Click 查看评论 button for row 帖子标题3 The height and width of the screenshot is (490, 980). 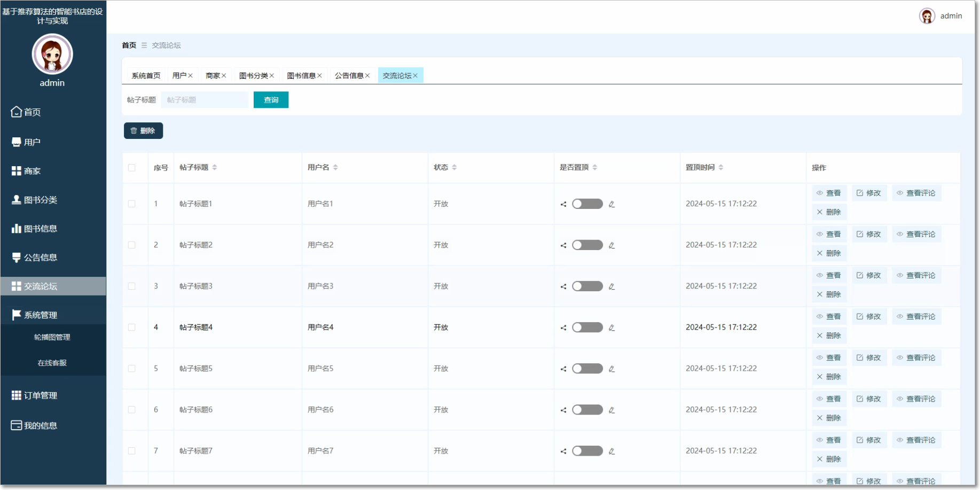click(916, 275)
